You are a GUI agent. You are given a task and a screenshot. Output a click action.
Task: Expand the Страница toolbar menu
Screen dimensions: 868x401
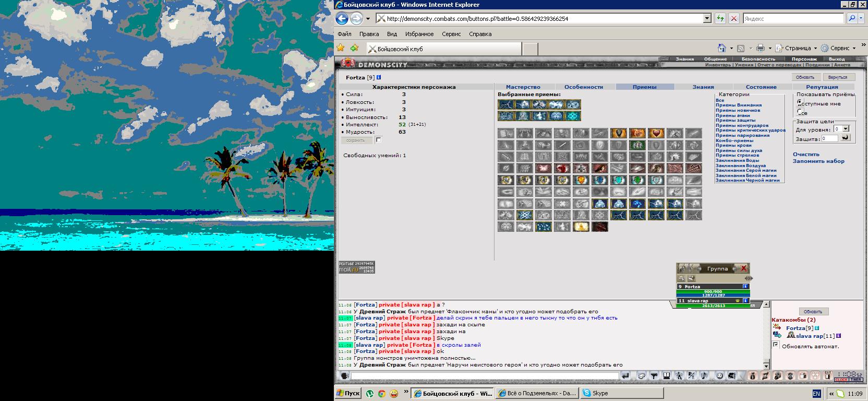pos(796,48)
